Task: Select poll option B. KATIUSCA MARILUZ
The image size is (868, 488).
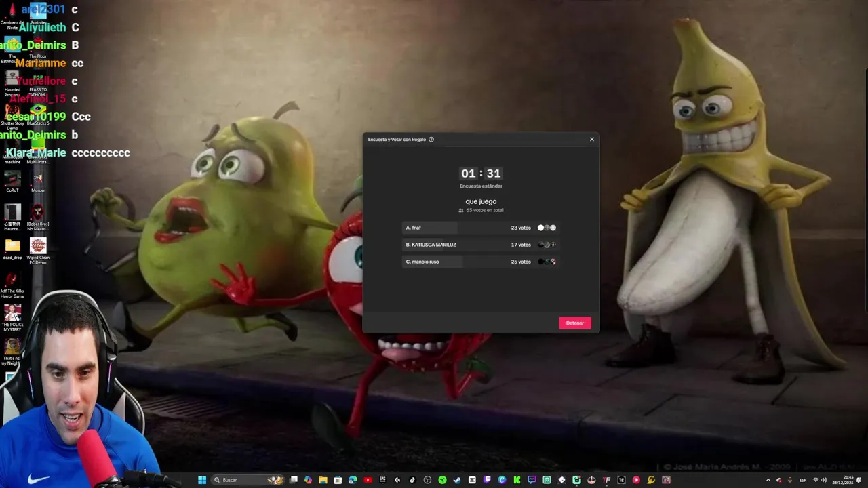Action: [x=481, y=245]
